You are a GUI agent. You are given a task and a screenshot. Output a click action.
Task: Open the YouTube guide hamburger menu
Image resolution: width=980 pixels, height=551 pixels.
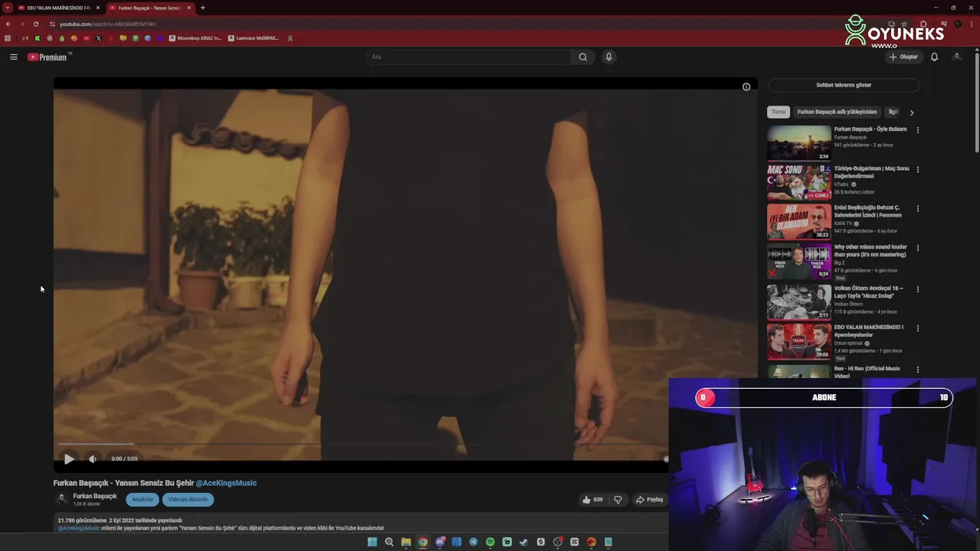pos(13,57)
